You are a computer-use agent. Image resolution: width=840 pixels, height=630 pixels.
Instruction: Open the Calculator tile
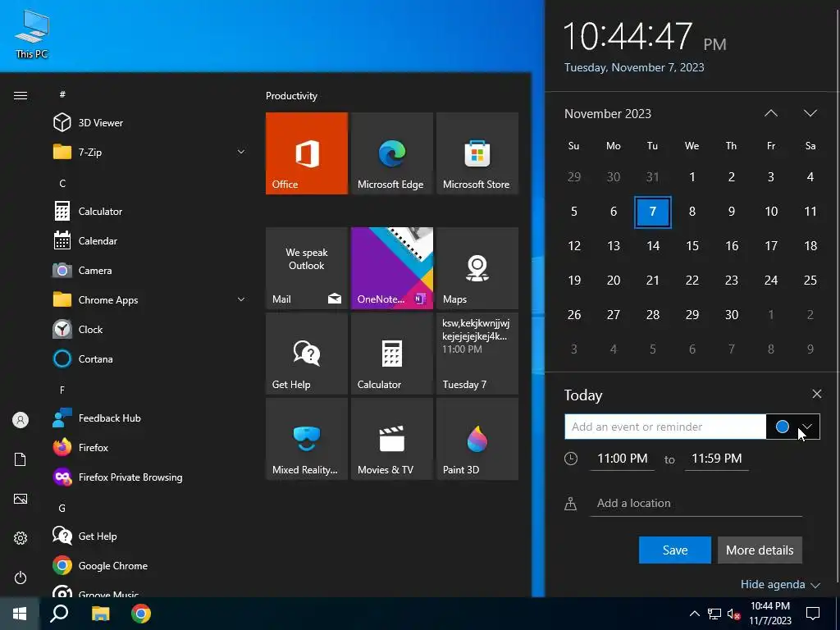[x=391, y=354]
